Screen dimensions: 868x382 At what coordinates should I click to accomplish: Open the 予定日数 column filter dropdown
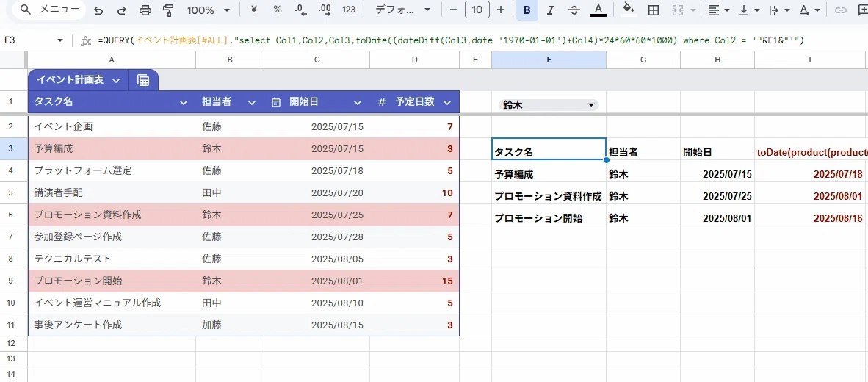pyautogui.click(x=447, y=102)
